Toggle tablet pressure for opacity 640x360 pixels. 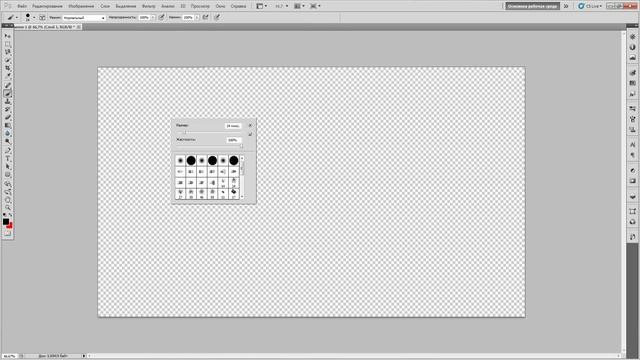pyautogui.click(x=162, y=18)
